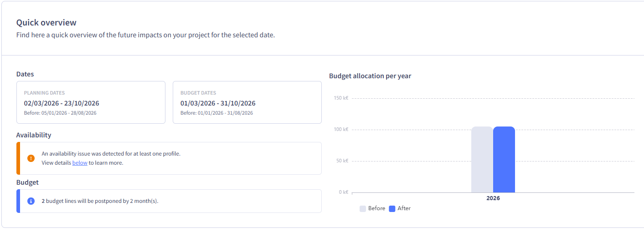Click the Quick overview heading

[x=46, y=22]
